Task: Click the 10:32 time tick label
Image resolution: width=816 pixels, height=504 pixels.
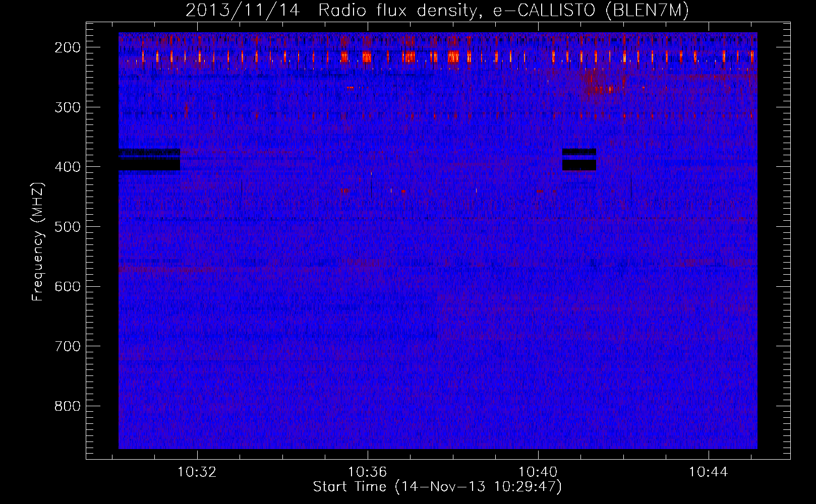Action: point(197,472)
